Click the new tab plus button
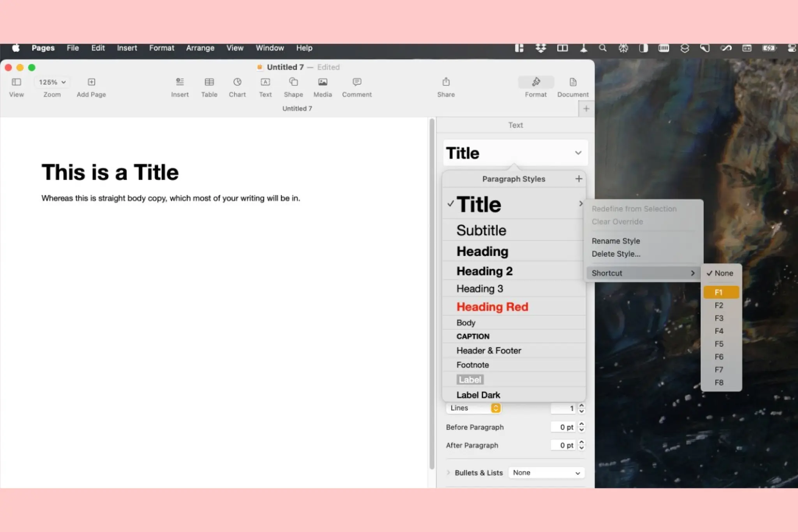This screenshot has width=798, height=532. pyautogui.click(x=586, y=109)
